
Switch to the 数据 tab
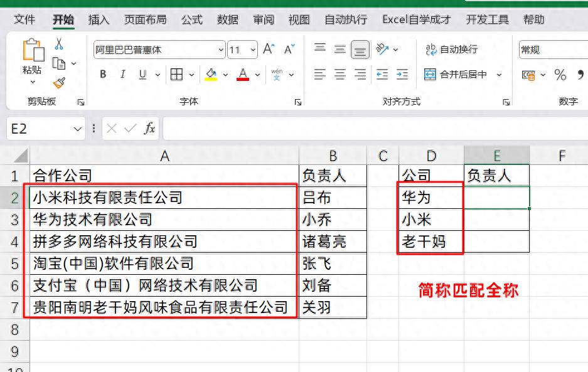(x=228, y=19)
